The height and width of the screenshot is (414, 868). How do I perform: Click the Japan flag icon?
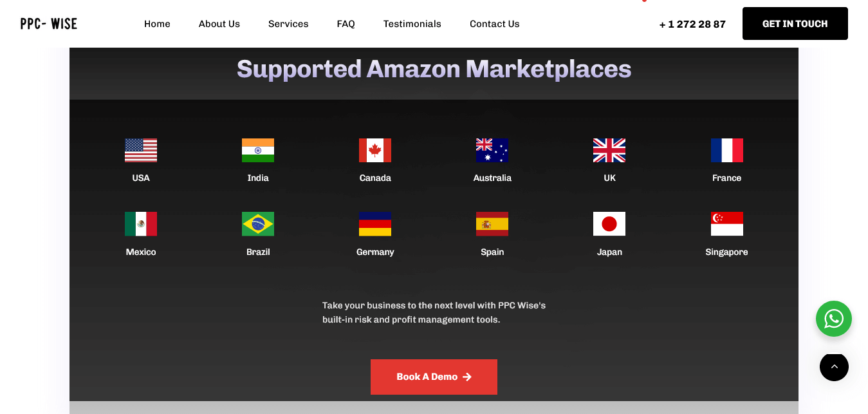(609, 224)
